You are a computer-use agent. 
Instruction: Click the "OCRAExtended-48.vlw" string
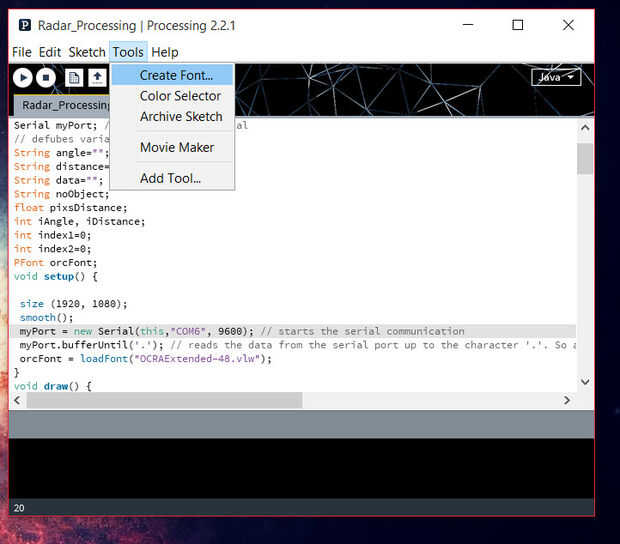pyautogui.click(x=197, y=359)
